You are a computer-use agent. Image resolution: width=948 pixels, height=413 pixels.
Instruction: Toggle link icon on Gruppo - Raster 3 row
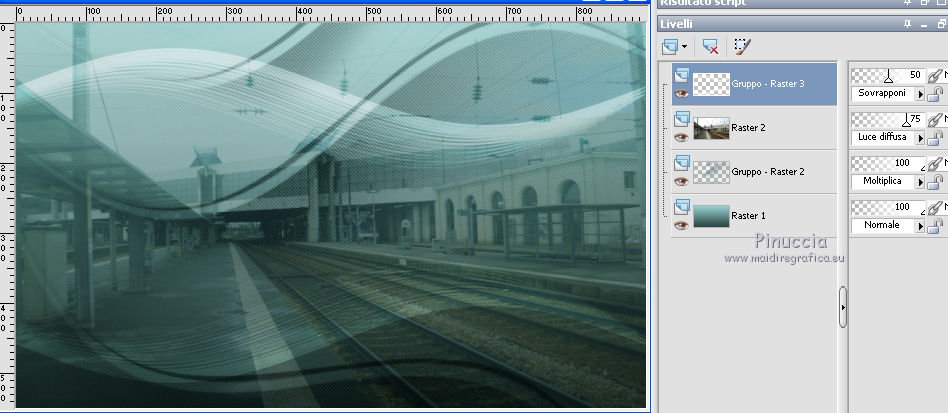(x=935, y=76)
